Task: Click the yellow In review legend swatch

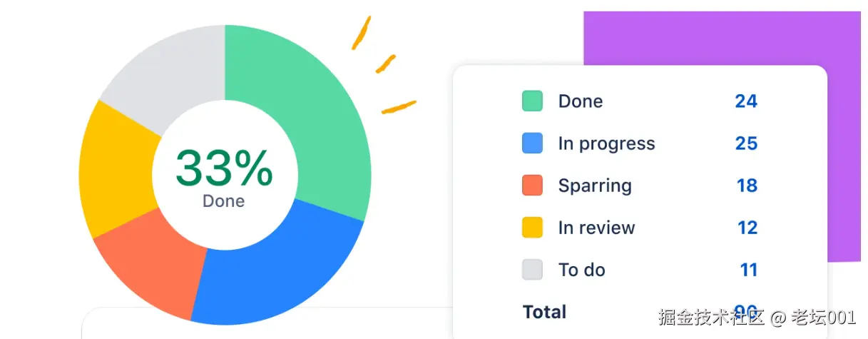Action: coord(532,228)
